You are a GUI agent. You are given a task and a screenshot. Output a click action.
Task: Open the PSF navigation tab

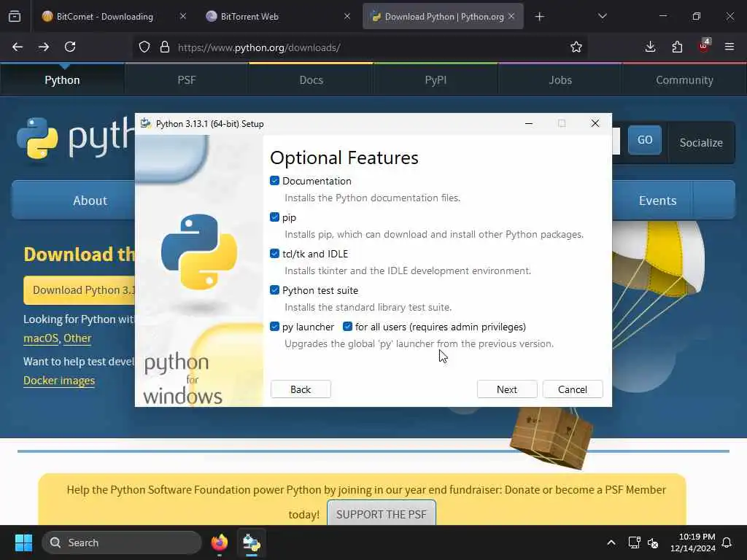187,80
